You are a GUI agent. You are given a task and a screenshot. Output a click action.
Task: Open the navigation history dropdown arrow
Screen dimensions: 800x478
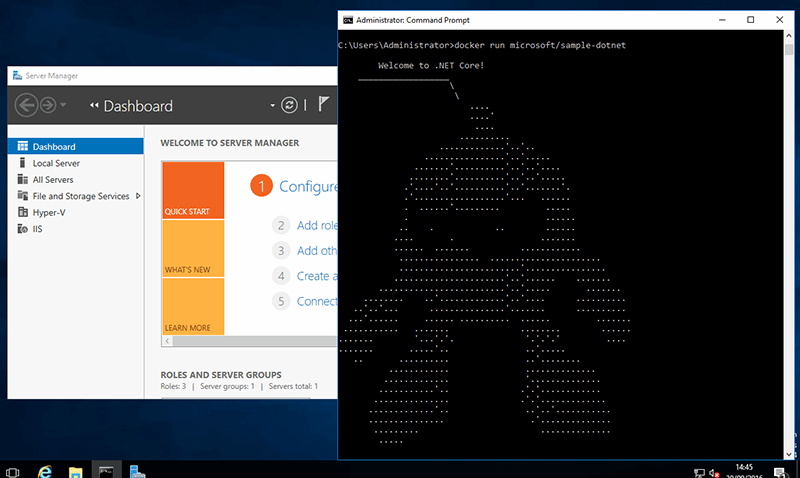[x=63, y=105]
